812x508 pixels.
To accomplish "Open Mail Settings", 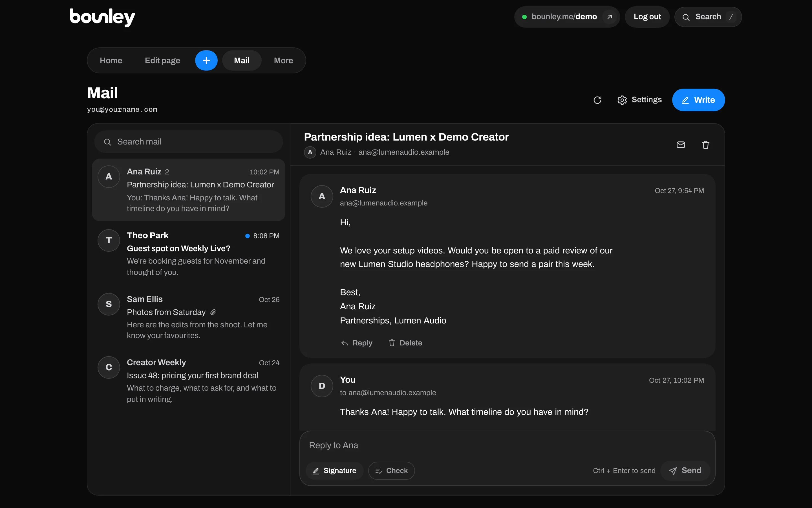I will click(639, 100).
